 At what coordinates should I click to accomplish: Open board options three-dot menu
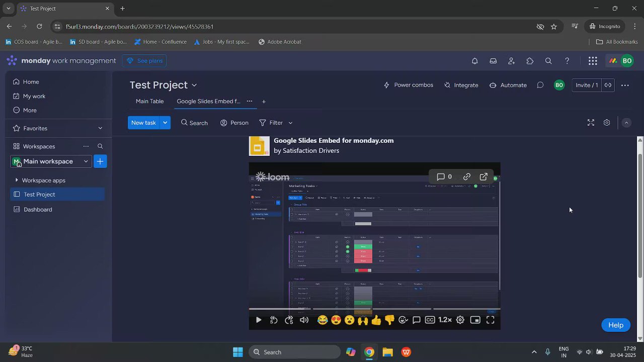(625, 85)
